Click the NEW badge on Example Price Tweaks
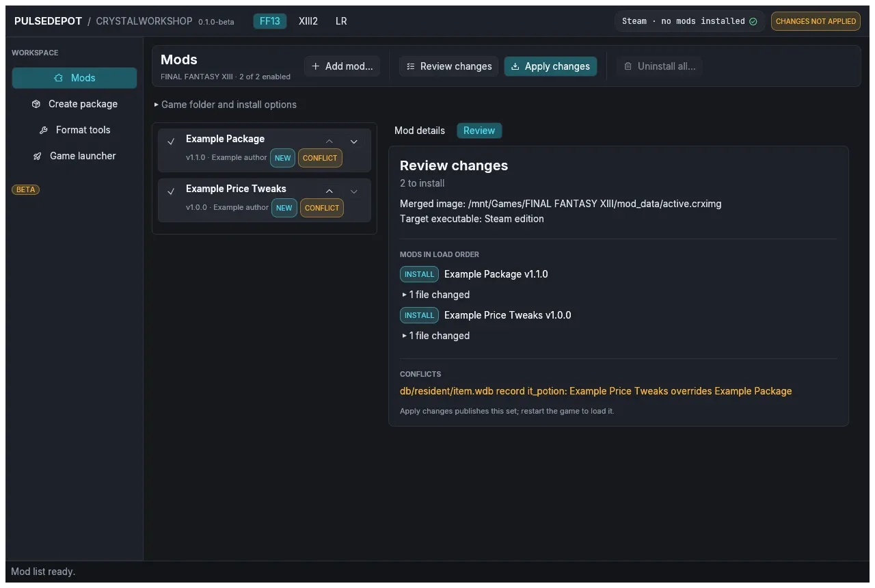 click(284, 208)
